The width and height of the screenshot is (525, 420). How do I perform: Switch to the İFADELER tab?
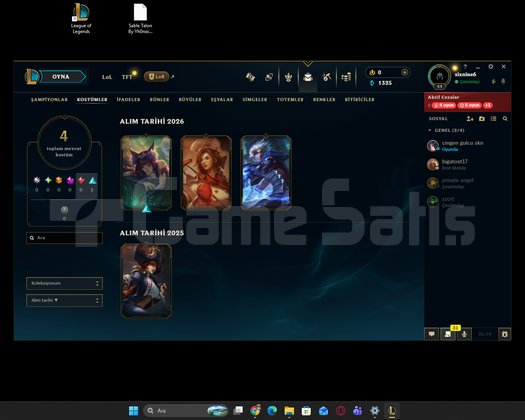click(128, 99)
